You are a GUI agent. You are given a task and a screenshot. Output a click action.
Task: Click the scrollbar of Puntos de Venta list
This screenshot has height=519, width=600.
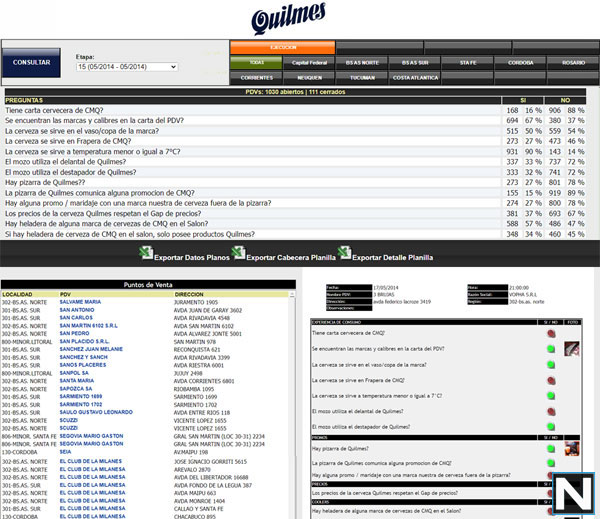(x=292, y=406)
